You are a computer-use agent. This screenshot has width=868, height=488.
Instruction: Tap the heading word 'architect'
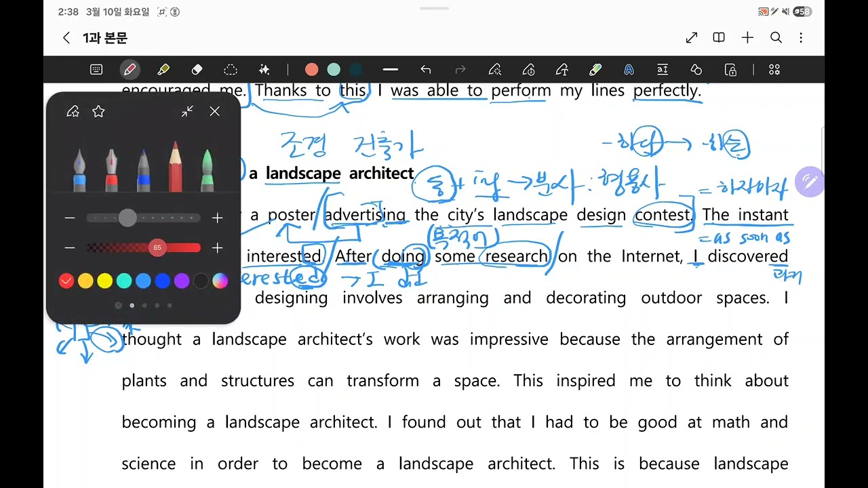tap(381, 174)
